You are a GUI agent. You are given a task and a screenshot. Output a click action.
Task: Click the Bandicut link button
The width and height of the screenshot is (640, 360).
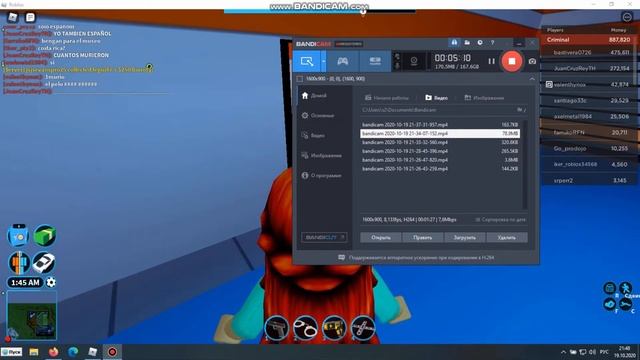(x=324, y=237)
